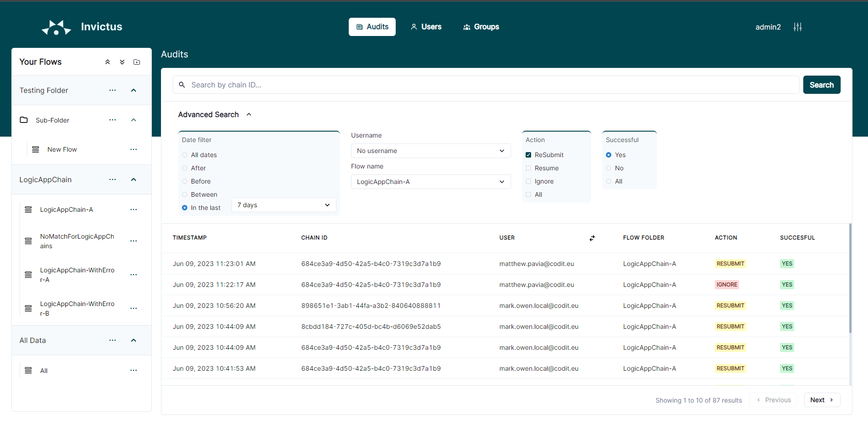Switch to the Users tab
The height and width of the screenshot is (424, 868).
point(426,27)
